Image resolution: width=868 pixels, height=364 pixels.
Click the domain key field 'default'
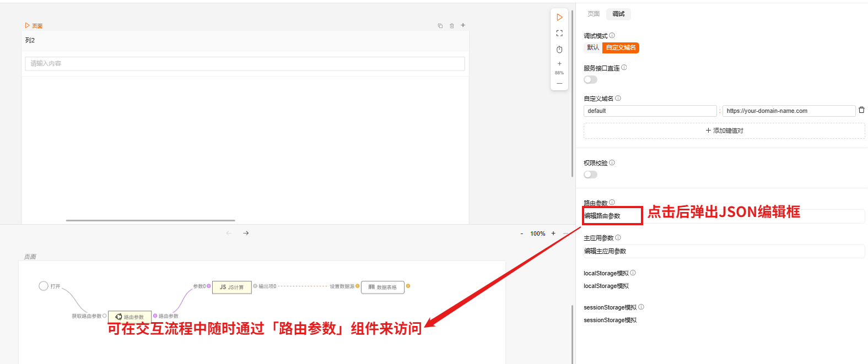tap(650, 111)
